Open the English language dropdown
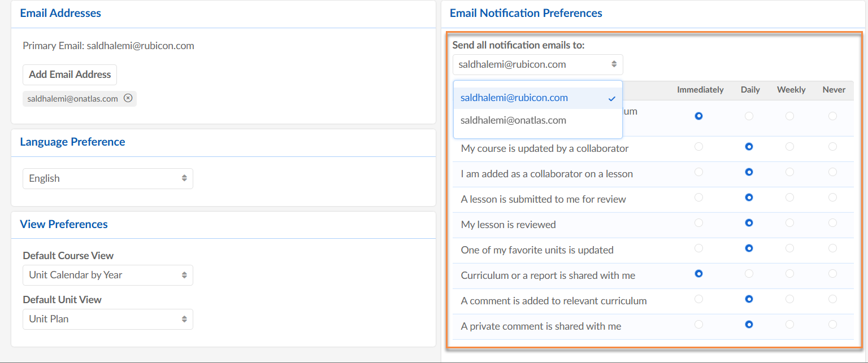This screenshot has height=363, width=868. [108, 178]
